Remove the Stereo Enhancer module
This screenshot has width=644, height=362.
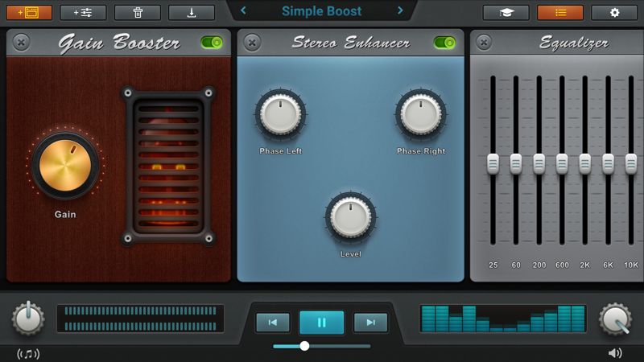(x=252, y=43)
